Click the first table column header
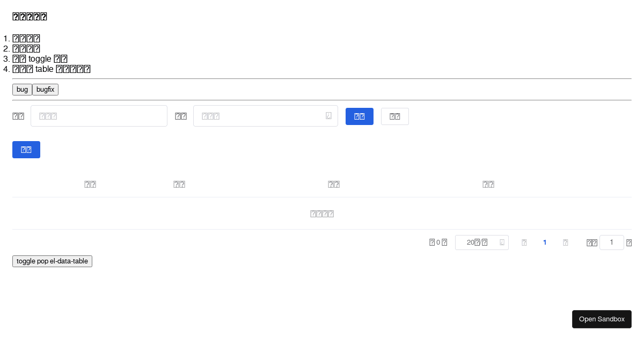This screenshot has width=644, height=338. [90, 185]
